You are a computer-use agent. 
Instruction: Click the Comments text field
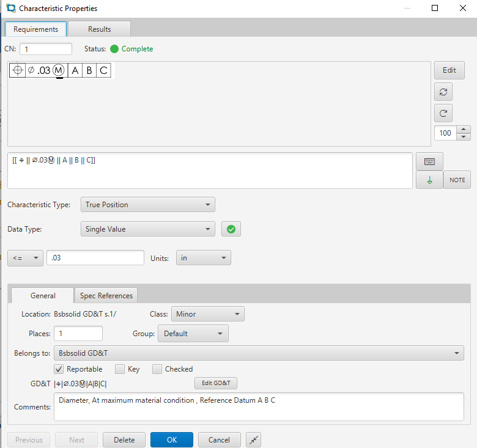(x=258, y=406)
